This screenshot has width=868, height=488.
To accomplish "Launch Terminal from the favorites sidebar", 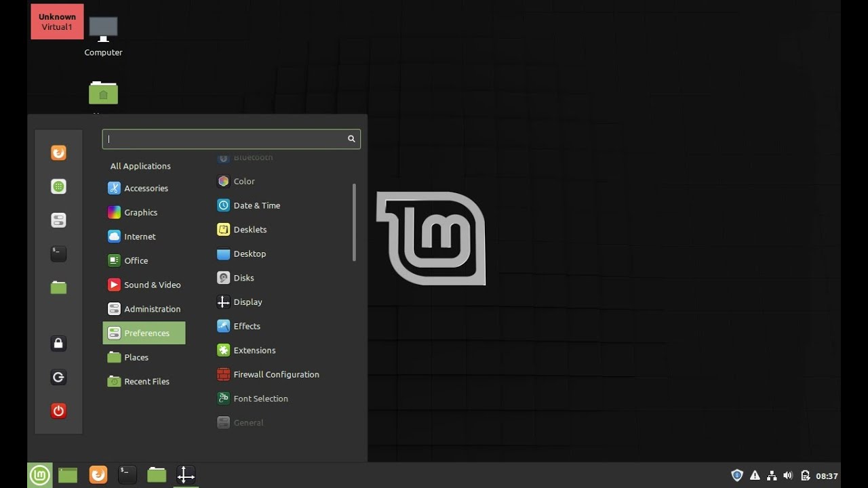I will click(58, 254).
